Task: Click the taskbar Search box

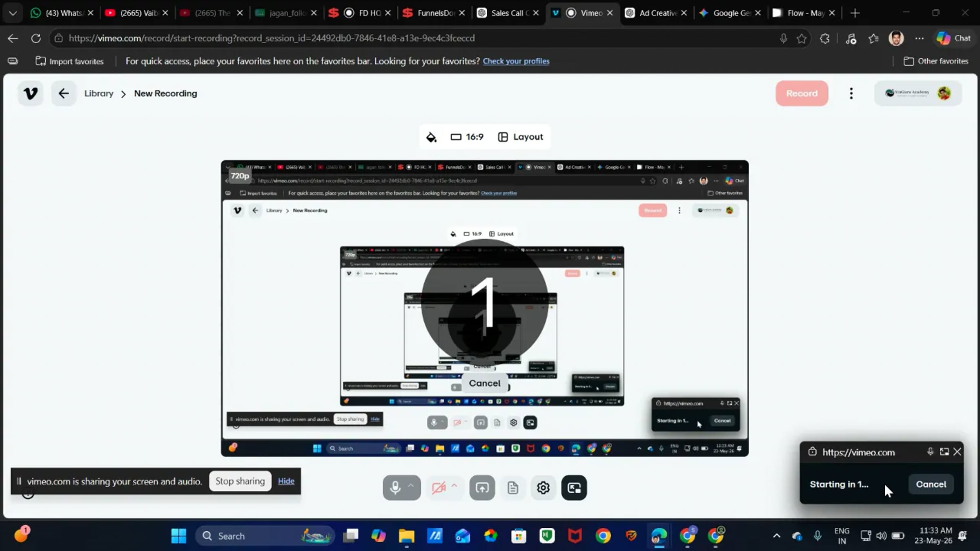Action: [265, 536]
